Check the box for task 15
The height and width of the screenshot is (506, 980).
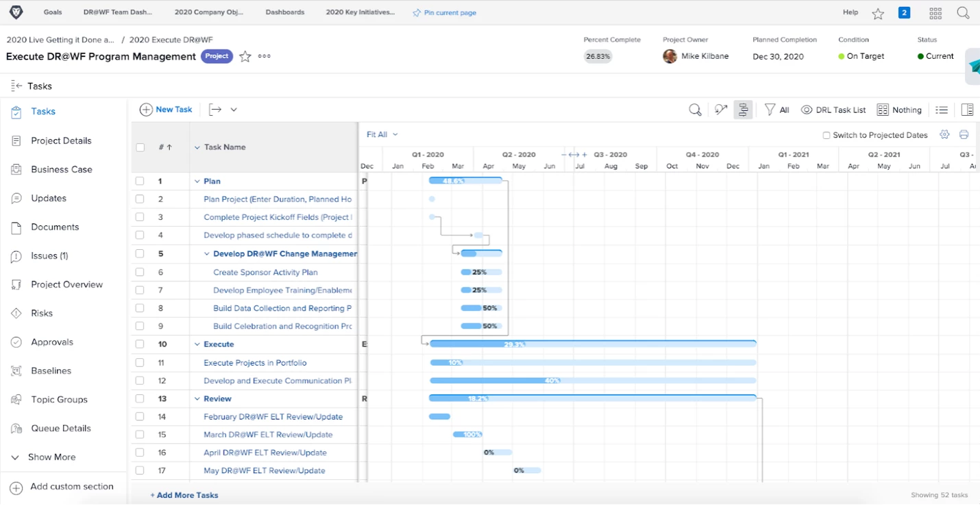[x=140, y=435]
